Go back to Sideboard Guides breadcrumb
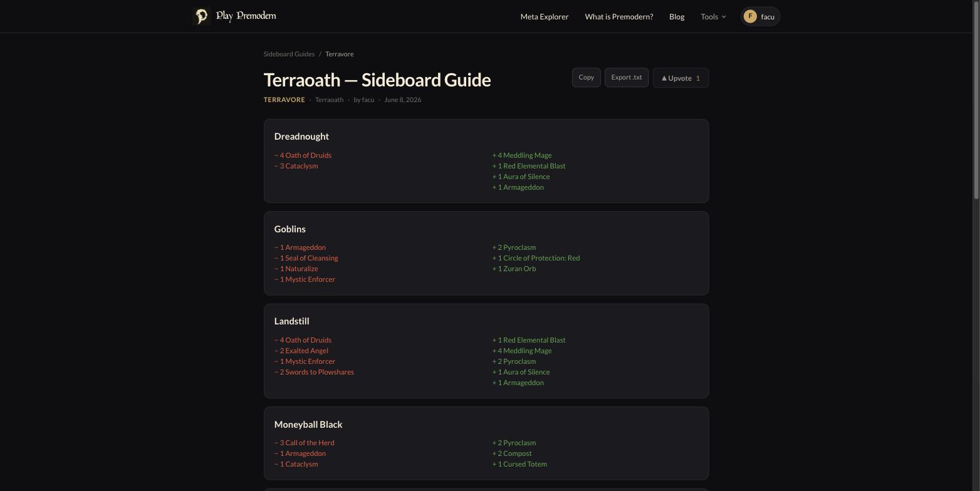This screenshot has width=980, height=491. point(289,54)
